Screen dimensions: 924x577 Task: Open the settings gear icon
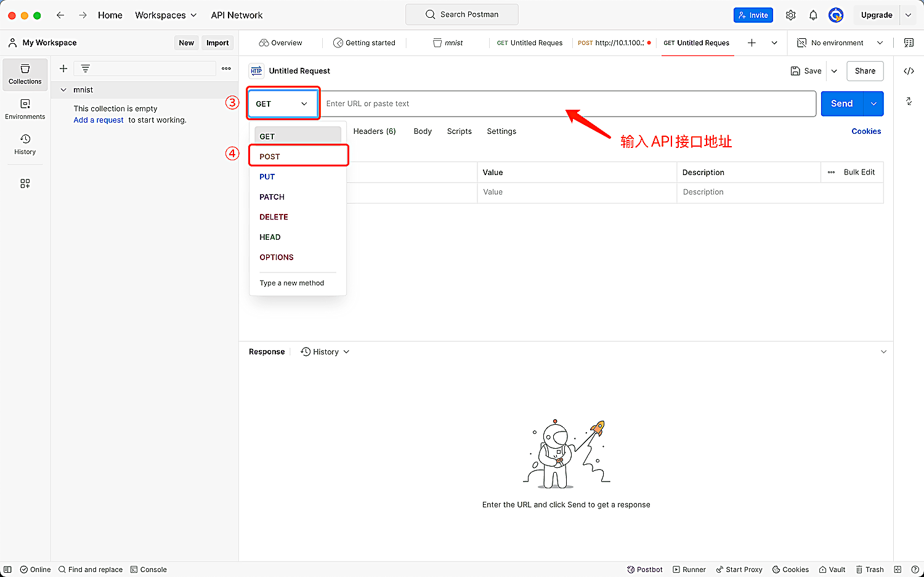point(791,15)
